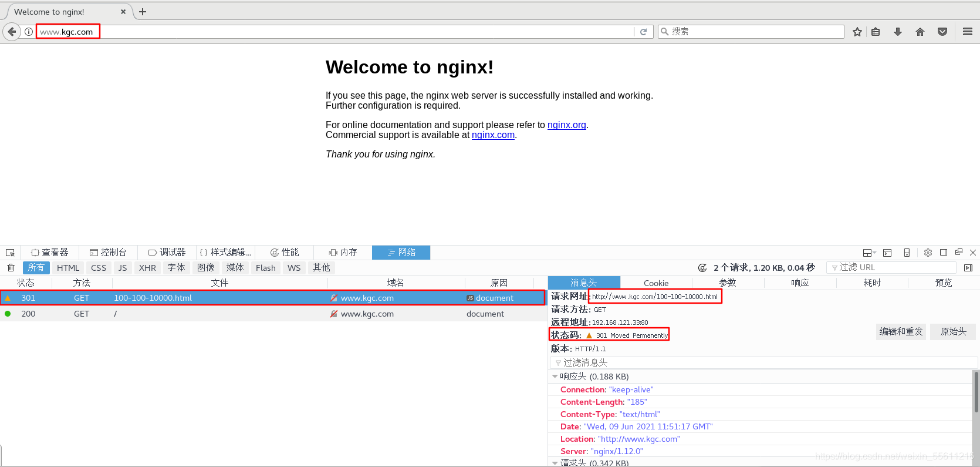Image resolution: width=980 pixels, height=467 pixels.
Task: Follow the nginx.org link
Action: (x=567, y=125)
